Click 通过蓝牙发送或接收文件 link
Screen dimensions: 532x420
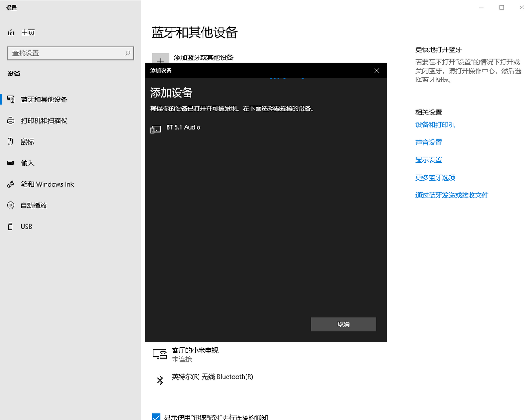tap(452, 196)
